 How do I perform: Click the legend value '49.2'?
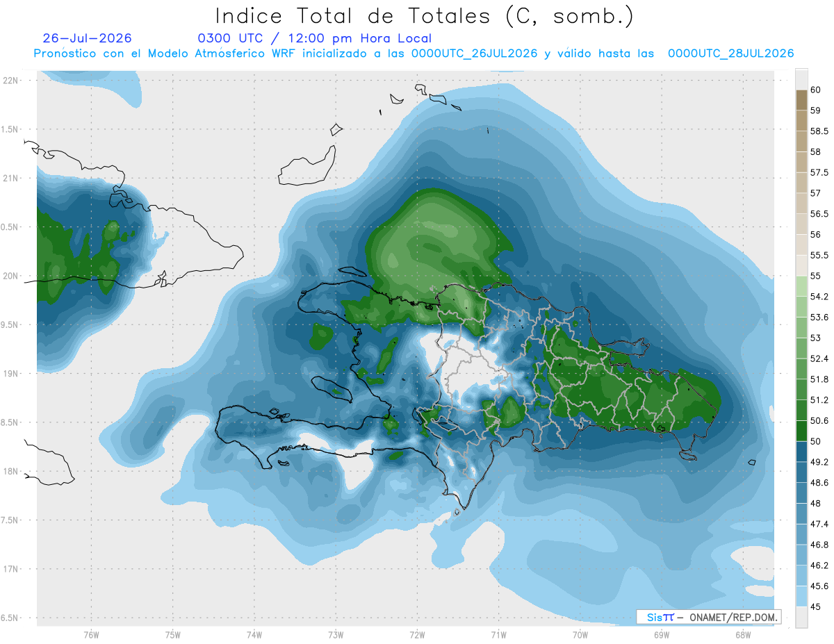[819, 462]
